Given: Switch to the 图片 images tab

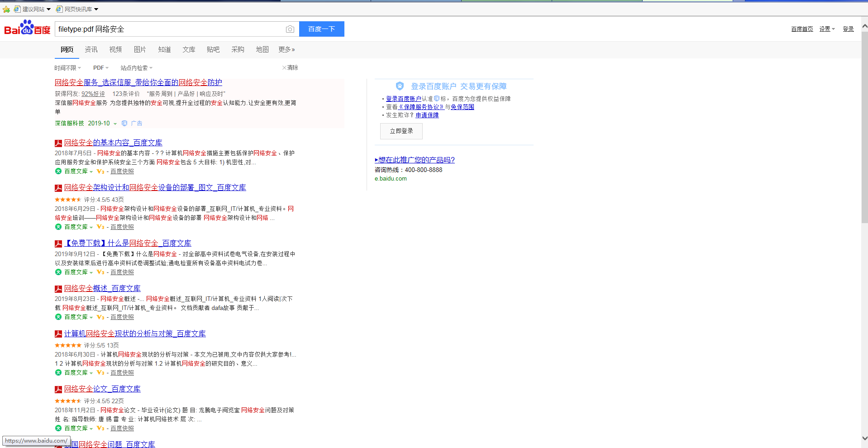Looking at the screenshot, I should click(x=140, y=49).
